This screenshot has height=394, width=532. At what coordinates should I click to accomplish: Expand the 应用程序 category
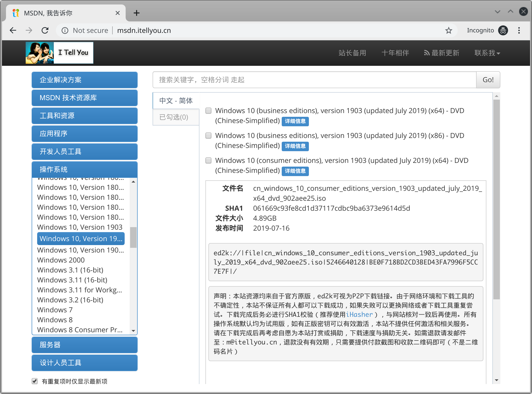[85, 133]
